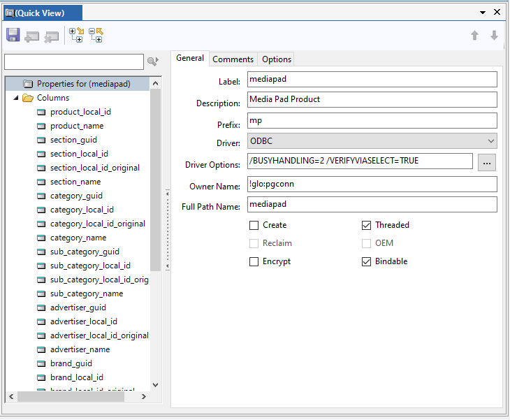The height and width of the screenshot is (420, 510).
Task: Click the move down arrow icon
Action: pyautogui.click(x=494, y=36)
